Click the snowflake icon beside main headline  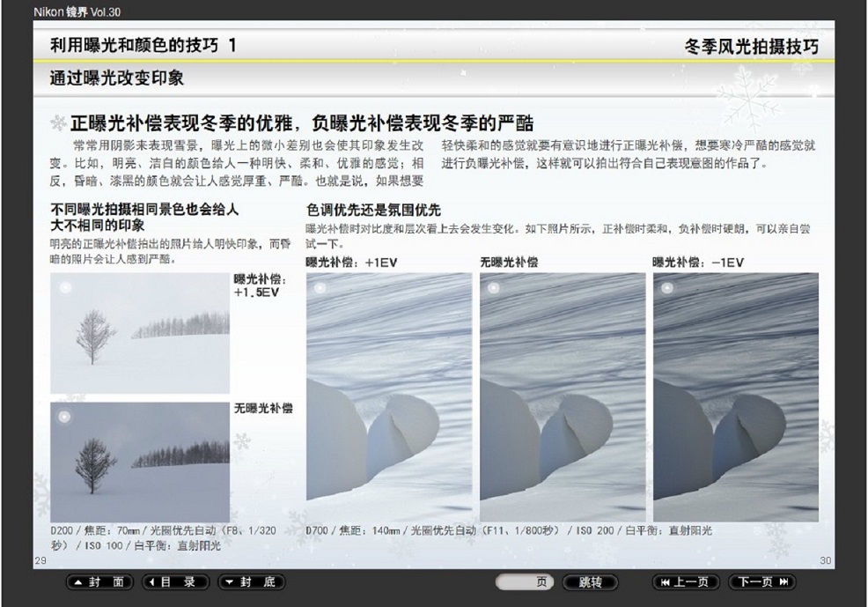(x=57, y=122)
